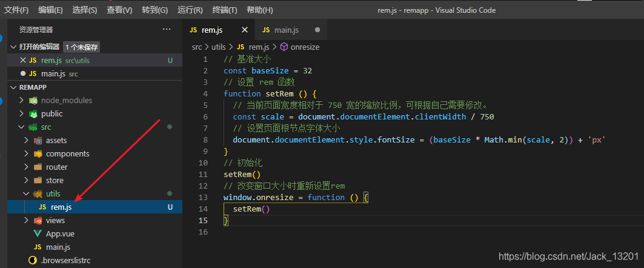Click the utils breadcrumb segment
This screenshot has width=644, height=268.
[218, 47]
